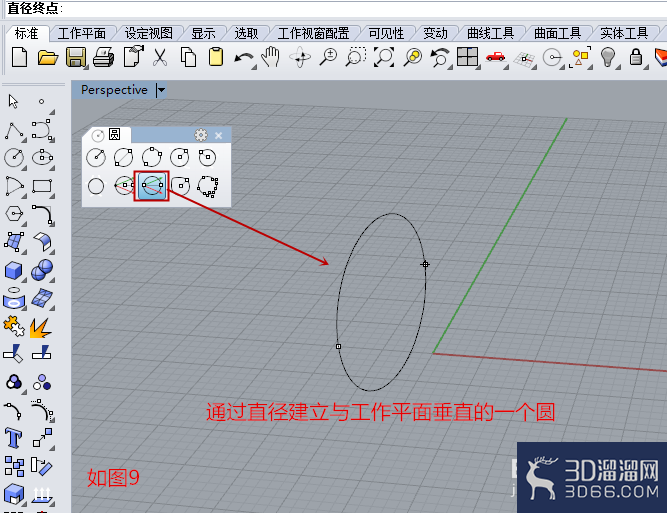This screenshot has height=513, width=667.
Task: Click the red car shaded view icon
Action: pos(495,57)
